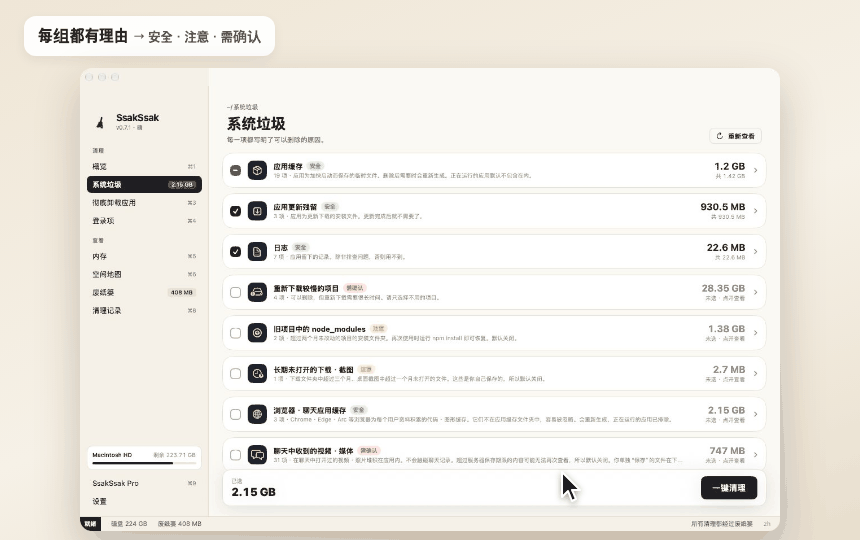The image size is (860, 540).
Task: Click the 所有清理都经过废纸篓 status text
Action: point(722,524)
